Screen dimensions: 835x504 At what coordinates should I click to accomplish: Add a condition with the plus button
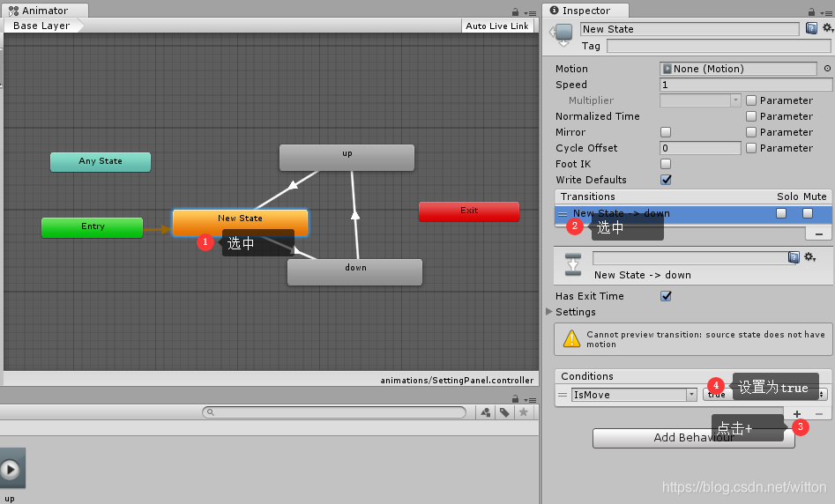(797, 413)
